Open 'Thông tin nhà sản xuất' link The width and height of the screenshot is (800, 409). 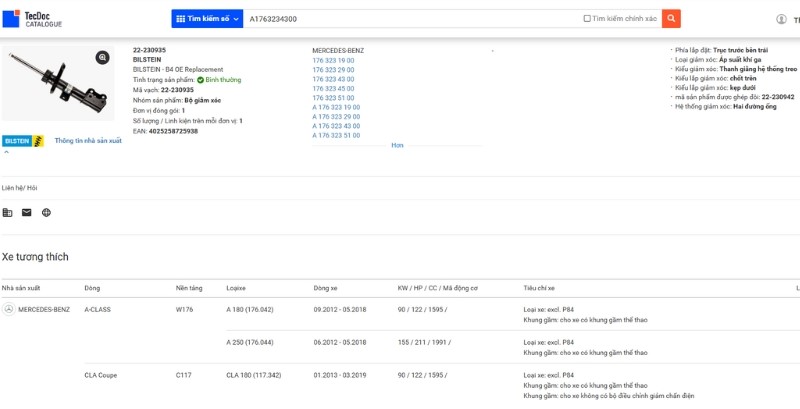point(88,141)
